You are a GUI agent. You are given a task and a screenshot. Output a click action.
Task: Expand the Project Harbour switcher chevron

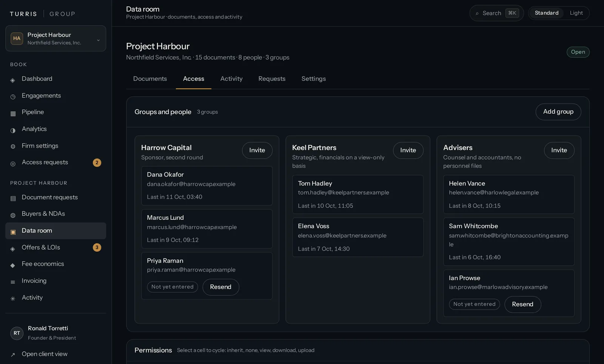click(x=98, y=40)
